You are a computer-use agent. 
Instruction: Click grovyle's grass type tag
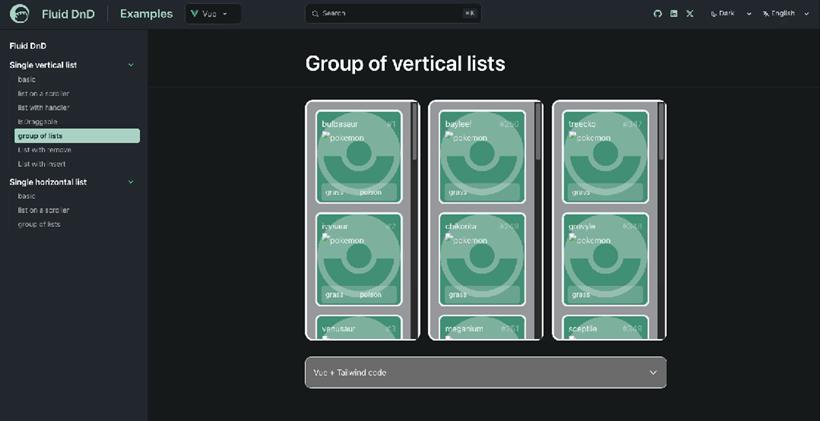tap(581, 295)
